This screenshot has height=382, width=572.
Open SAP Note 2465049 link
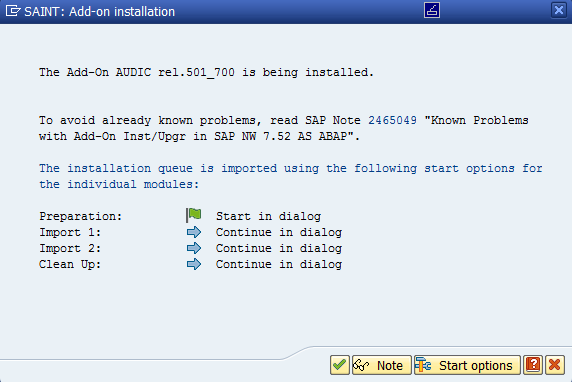(392, 120)
